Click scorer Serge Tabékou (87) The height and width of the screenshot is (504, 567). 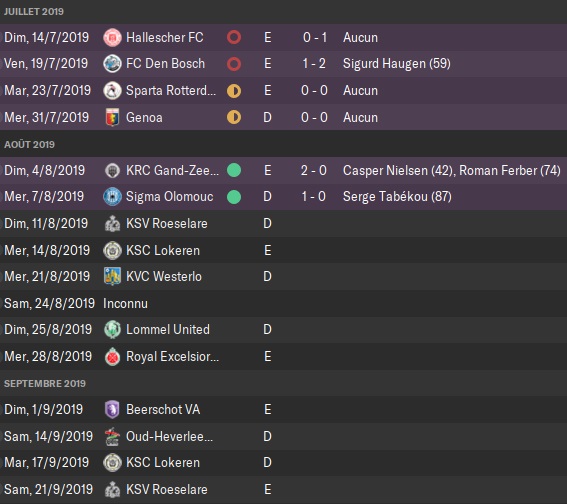397,197
